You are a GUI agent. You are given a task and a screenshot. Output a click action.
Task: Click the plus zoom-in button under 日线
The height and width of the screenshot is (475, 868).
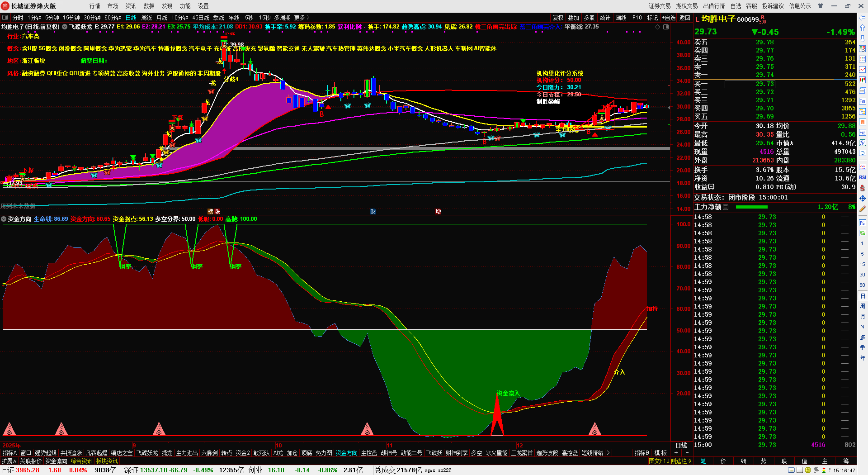pos(676,453)
